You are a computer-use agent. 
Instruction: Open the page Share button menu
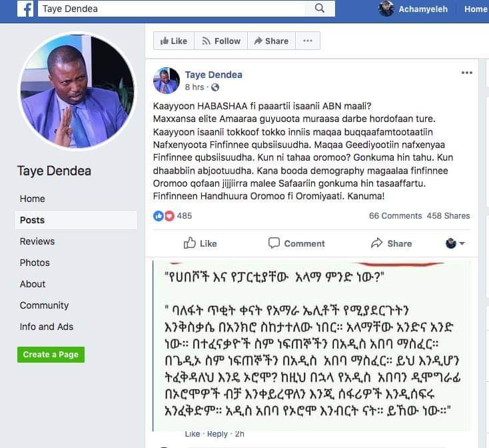tap(271, 41)
